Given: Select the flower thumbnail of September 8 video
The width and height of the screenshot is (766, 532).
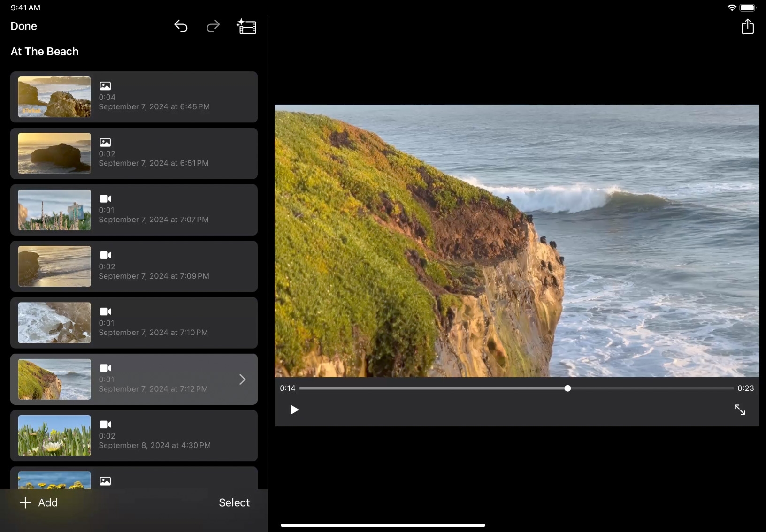Looking at the screenshot, I should click(x=54, y=435).
